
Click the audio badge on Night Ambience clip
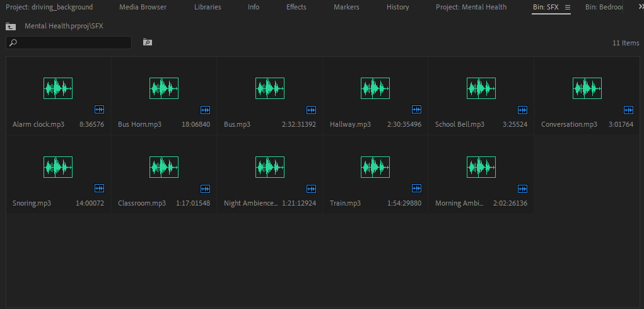click(x=312, y=189)
